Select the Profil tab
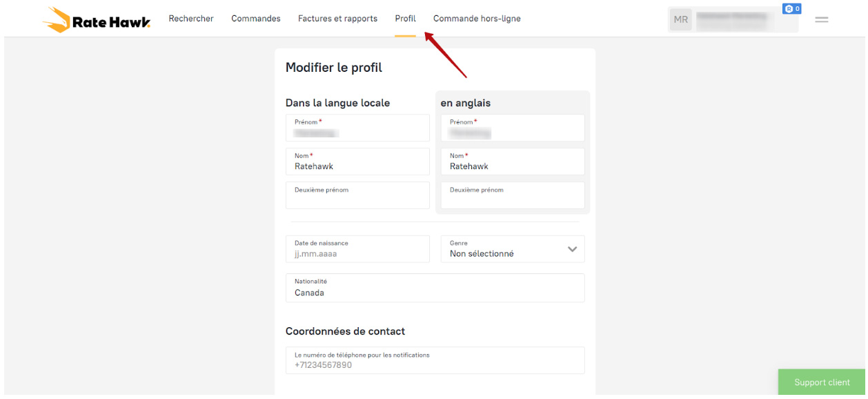This screenshot has height=399, width=868. pyautogui.click(x=406, y=19)
